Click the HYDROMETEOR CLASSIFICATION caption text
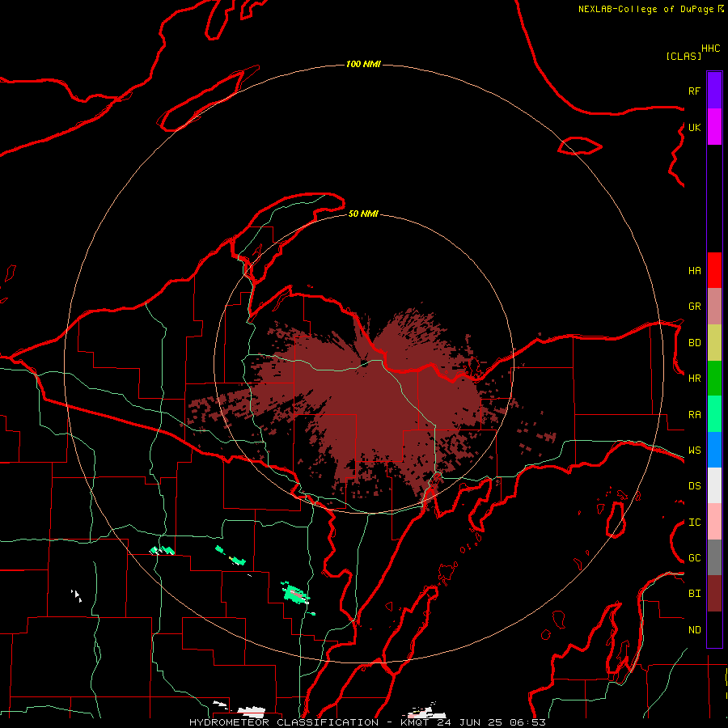This screenshot has width=728, height=728. (x=284, y=722)
